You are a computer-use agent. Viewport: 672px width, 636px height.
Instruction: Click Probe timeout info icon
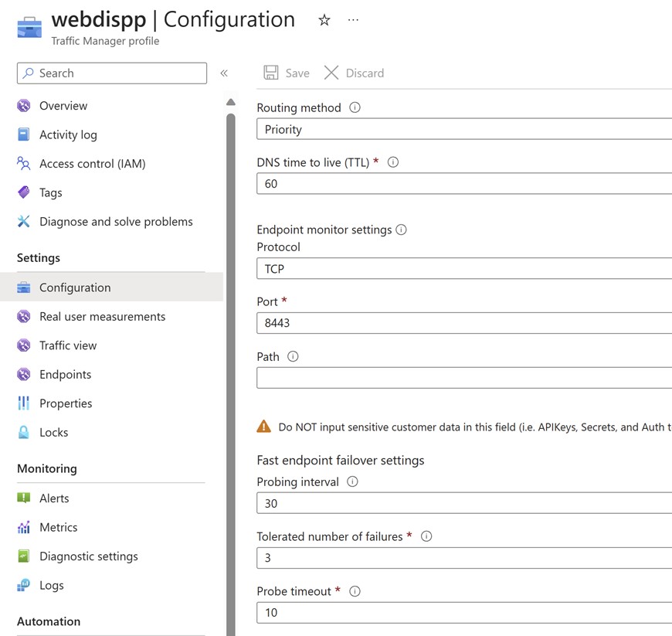(x=355, y=591)
